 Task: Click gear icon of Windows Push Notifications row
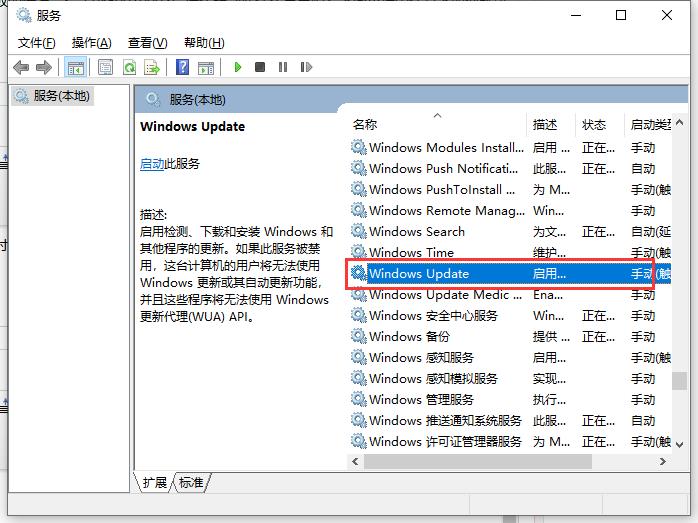pyautogui.click(x=359, y=168)
